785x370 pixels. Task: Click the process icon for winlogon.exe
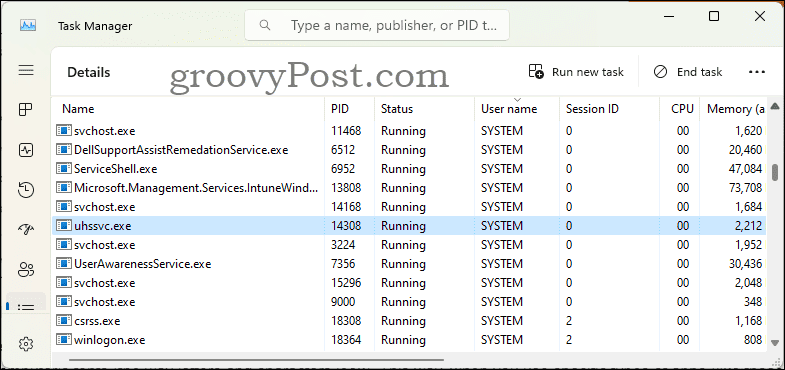click(x=64, y=340)
